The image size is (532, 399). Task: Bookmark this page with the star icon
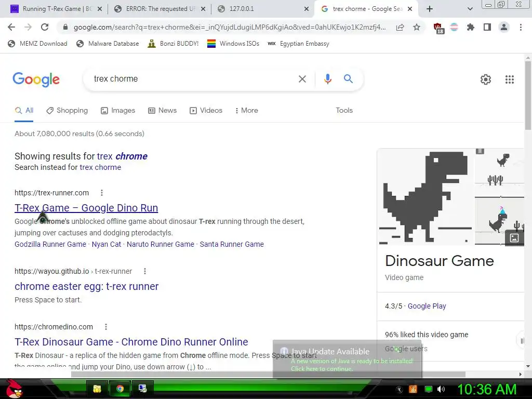(417, 27)
